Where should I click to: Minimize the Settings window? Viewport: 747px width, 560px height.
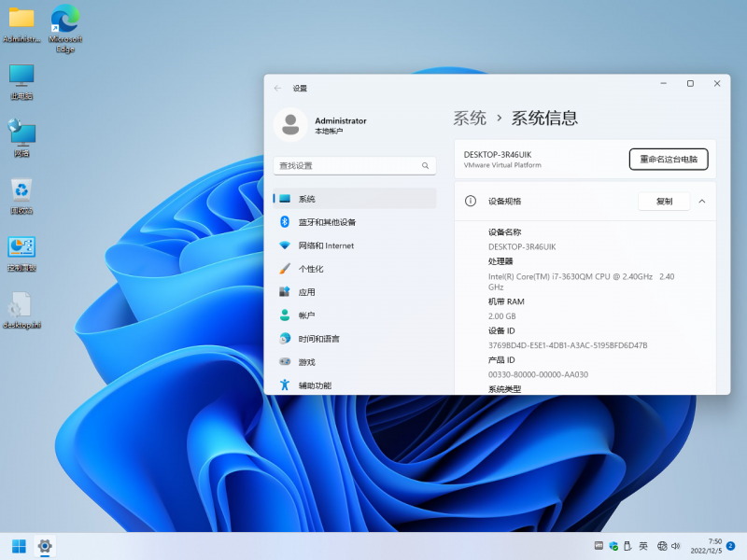click(663, 83)
